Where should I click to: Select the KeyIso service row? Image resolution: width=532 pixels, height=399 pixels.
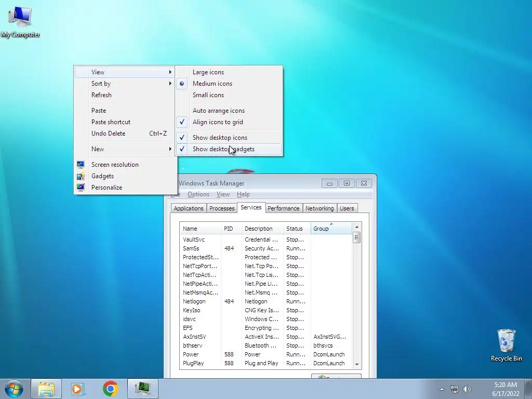pos(265,310)
